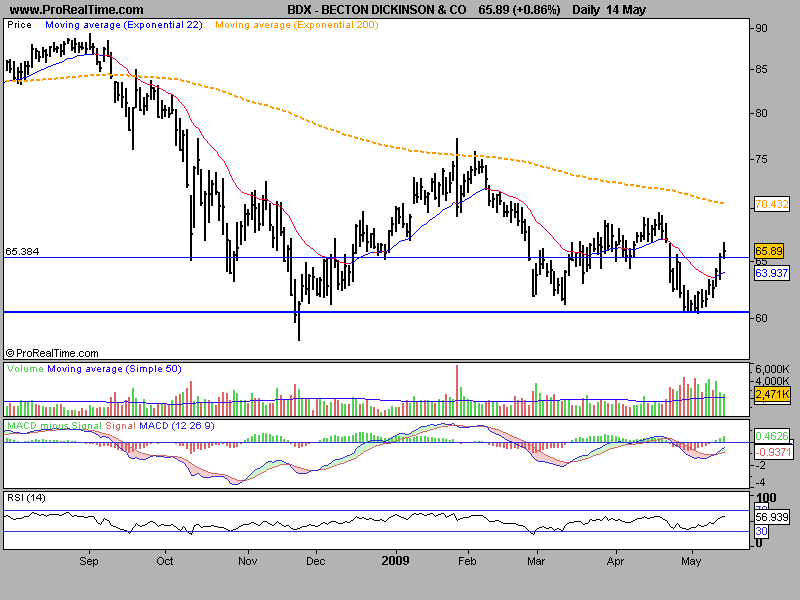800x600 pixels.
Task: Click the -0.9371 MACD signal value tag
Action: pos(773,452)
